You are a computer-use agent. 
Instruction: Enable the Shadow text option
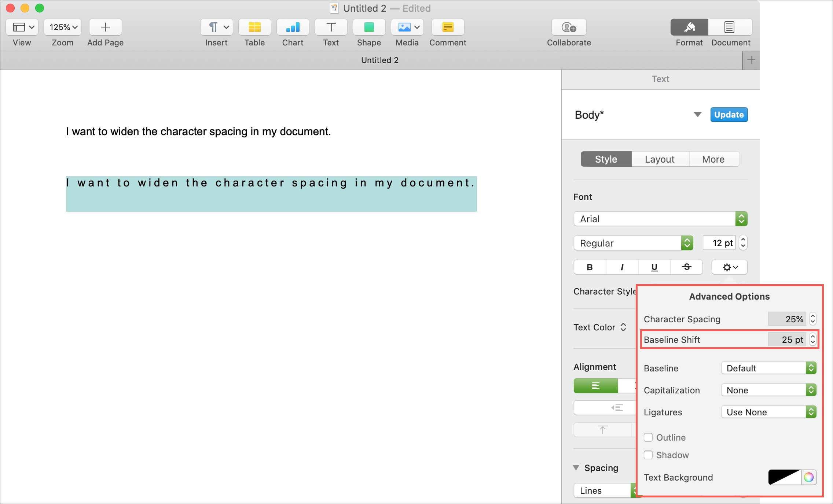pos(648,455)
